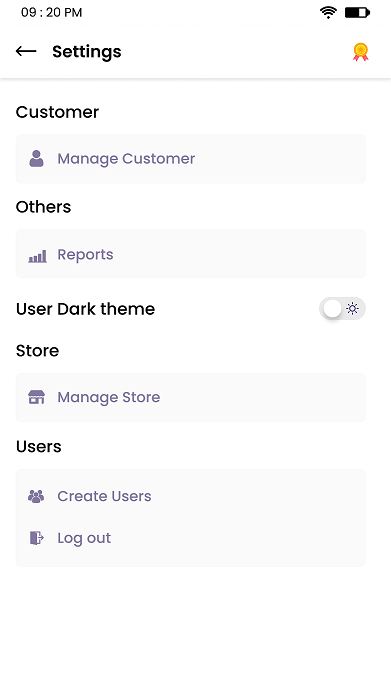Click the exit door Log out icon
Viewport: 391px width, 695px height.
click(37, 538)
